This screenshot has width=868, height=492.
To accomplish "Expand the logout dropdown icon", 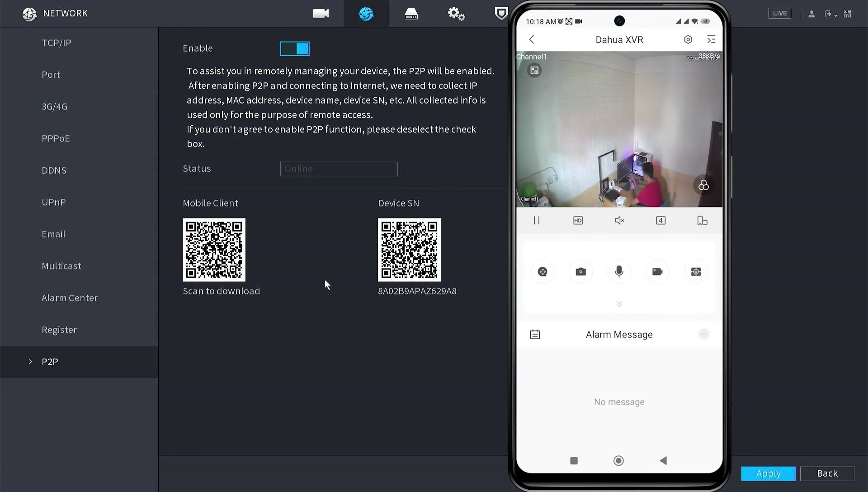I will pyautogui.click(x=831, y=14).
